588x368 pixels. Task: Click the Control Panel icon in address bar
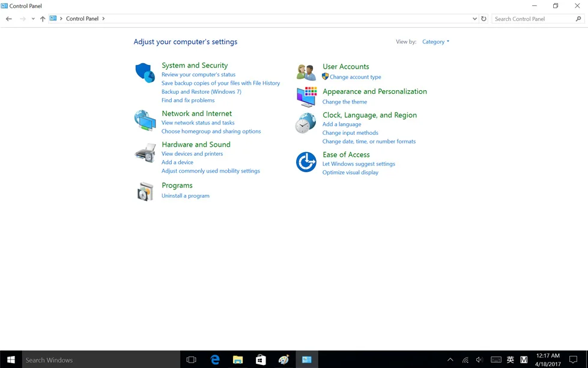[x=53, y=19]
